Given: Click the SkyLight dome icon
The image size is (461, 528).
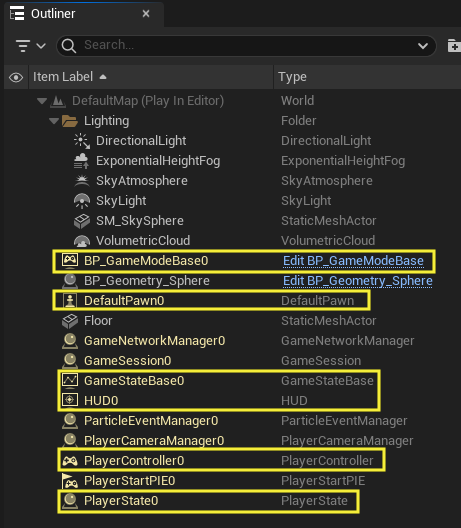Looking at the screenshot, I should tap(82, 201).
